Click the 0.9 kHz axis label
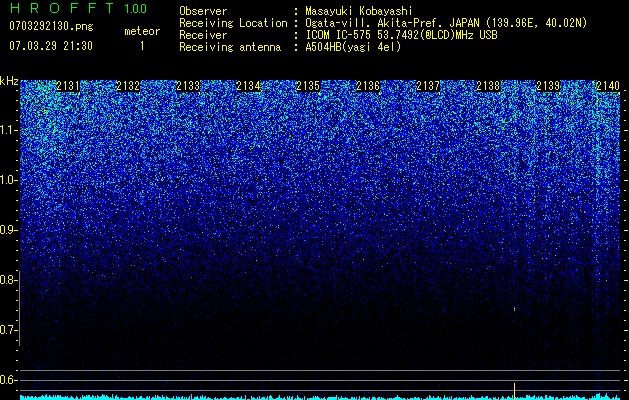This screenshot has height=400, width=629. click(8, 230)
